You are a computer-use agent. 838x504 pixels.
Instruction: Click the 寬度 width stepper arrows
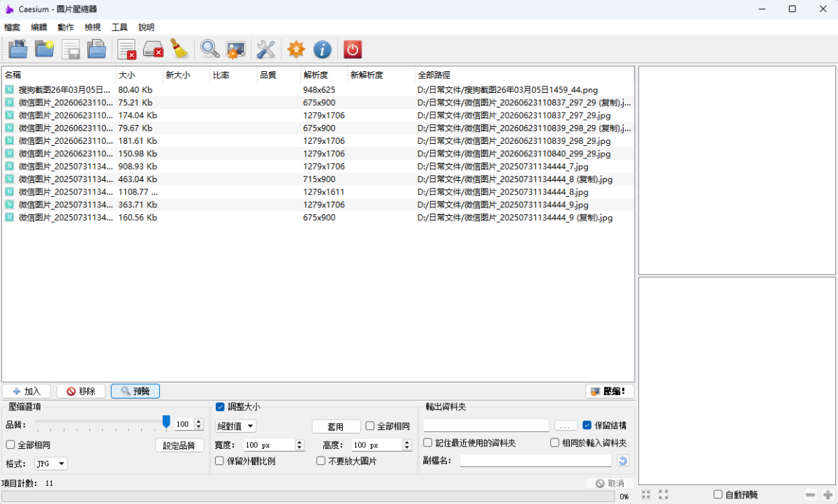click(300, 445)
